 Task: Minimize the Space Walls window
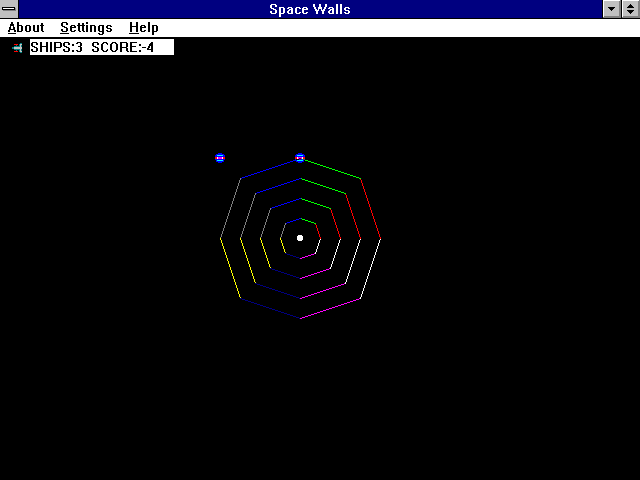tap(611, 9)
